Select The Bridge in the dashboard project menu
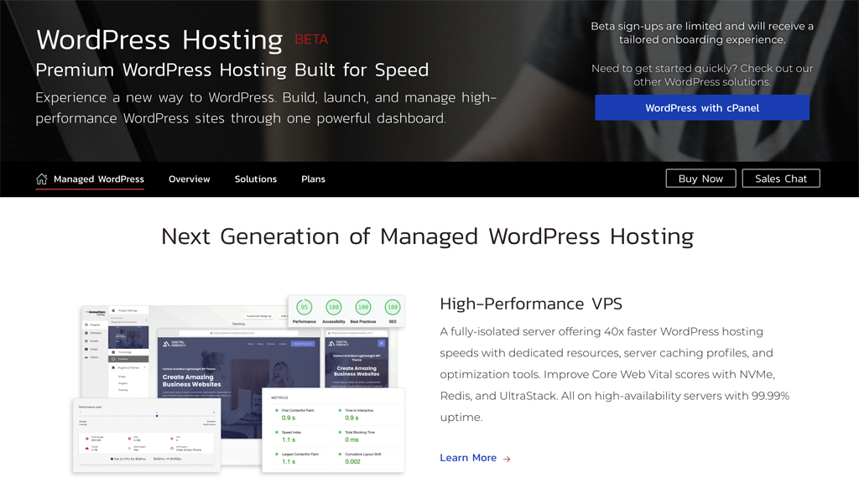 (x=128, y=352)
